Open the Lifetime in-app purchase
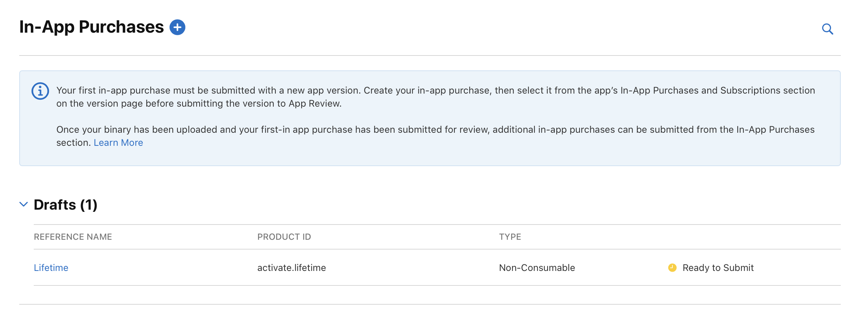The image size is (868, 317). (51, 268)
